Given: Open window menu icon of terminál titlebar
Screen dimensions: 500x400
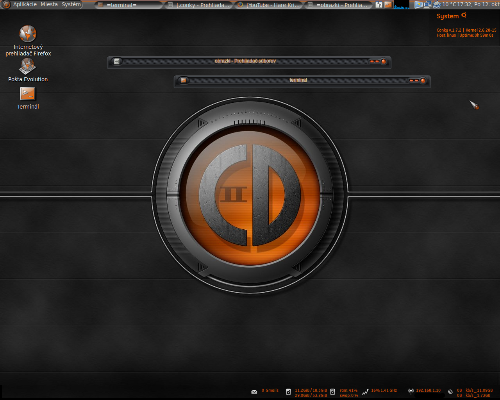Looking at the screenshot, I should point(183,80).
